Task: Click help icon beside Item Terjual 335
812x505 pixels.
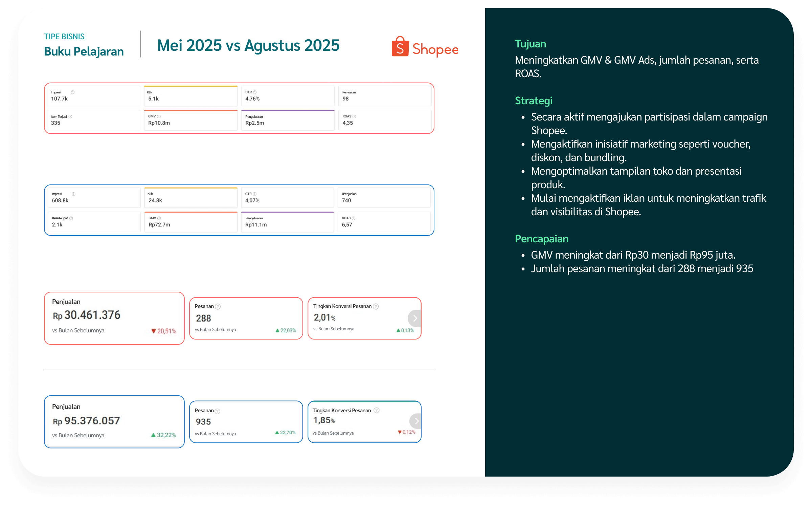Action: pyautogui.click(x=70, y=116)
